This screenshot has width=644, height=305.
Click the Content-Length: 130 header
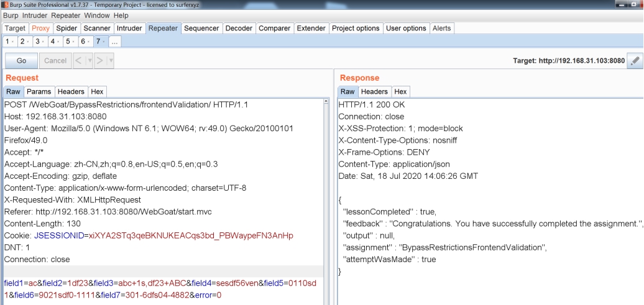coord(42,224)
